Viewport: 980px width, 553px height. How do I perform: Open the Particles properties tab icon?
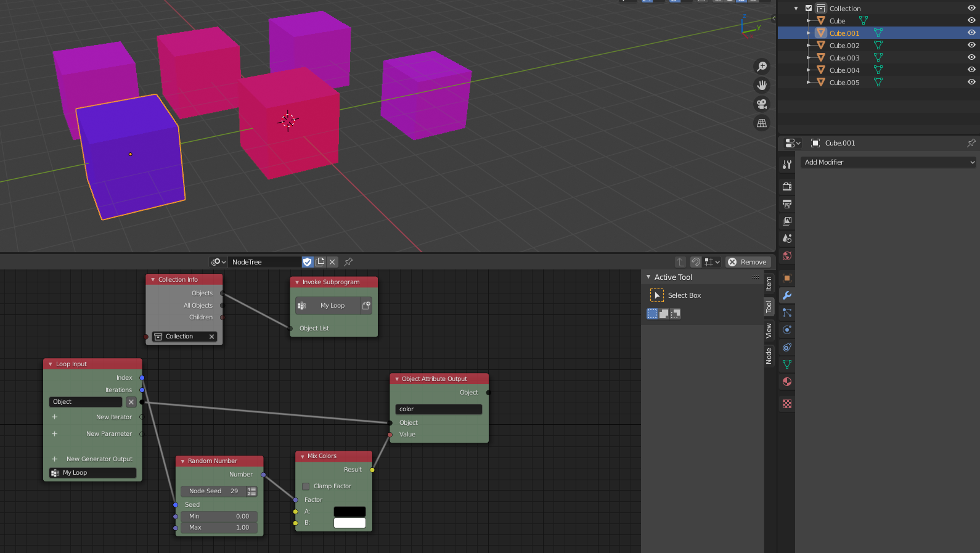coord(787,313)
